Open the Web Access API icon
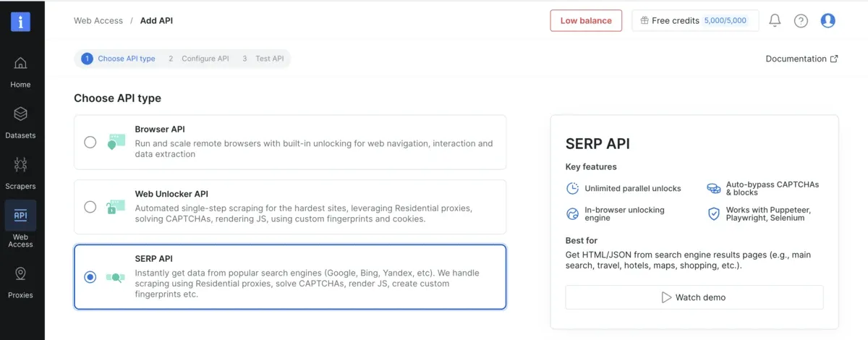 20,216
